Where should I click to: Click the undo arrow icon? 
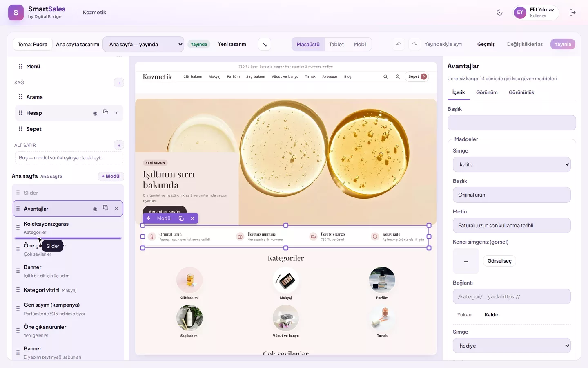399,44
